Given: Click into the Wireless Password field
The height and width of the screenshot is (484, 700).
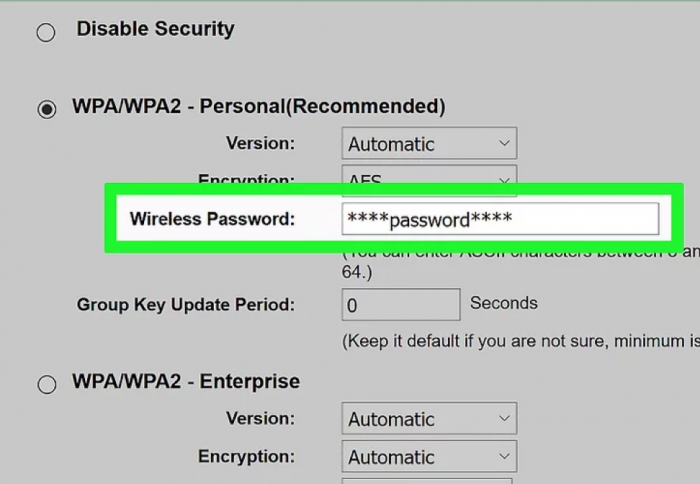Looking at the screenshot, I should point(500,219).
